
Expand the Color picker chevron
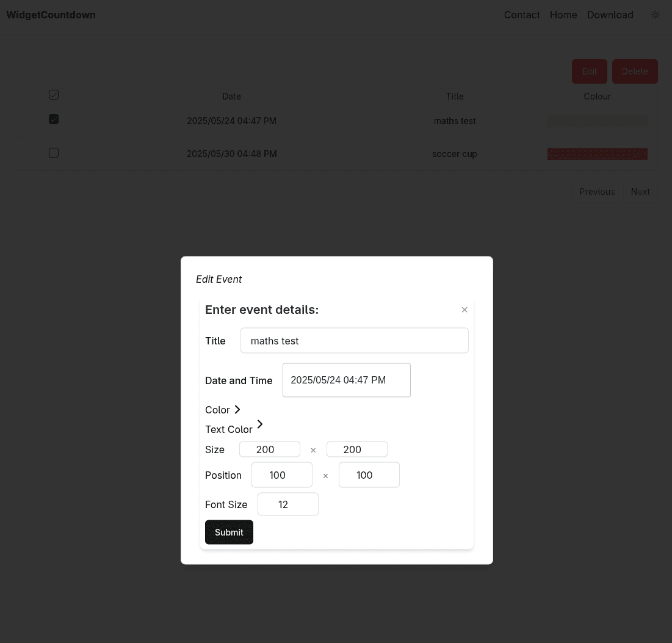(237, 410)
